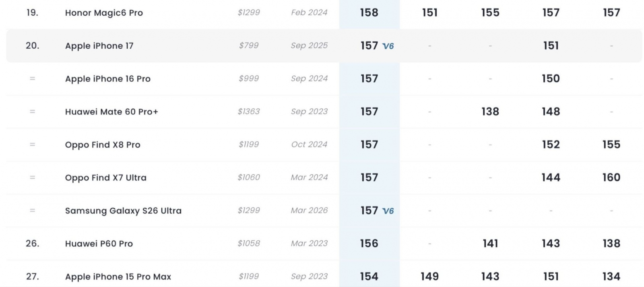The width and height of the screenshot is (644, 287).
Task: Open Apple iPhone 15 Pro Max details
Action: [x=118, y=277]
